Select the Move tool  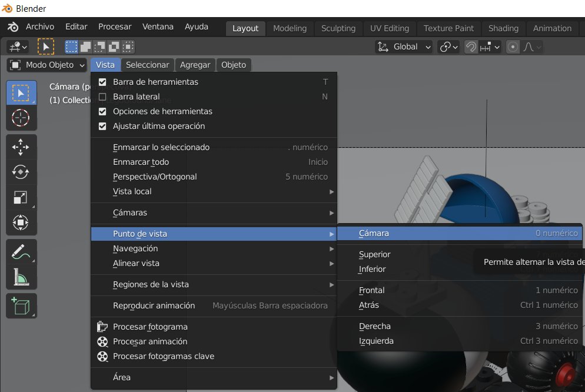click(21, 147)
